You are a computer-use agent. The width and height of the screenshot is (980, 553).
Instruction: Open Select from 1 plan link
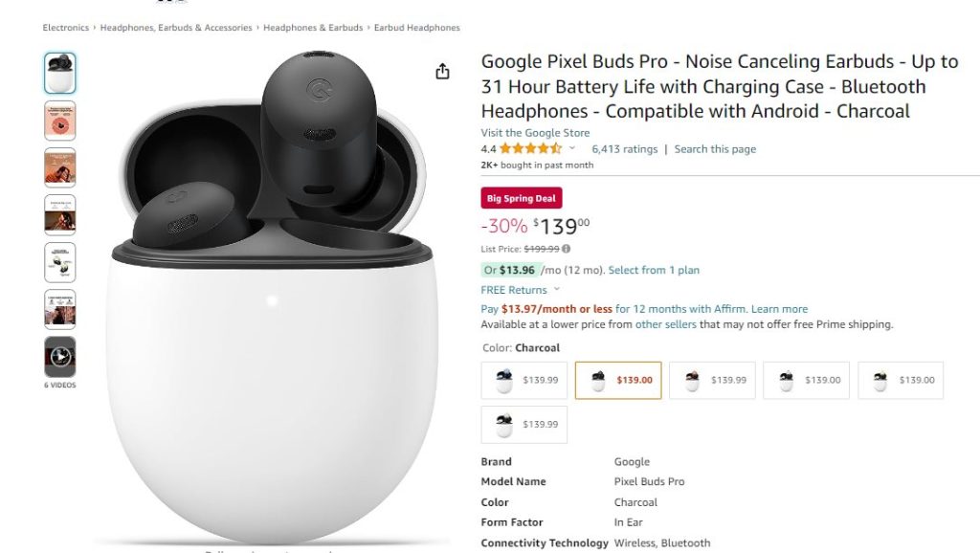coord(654,270)
